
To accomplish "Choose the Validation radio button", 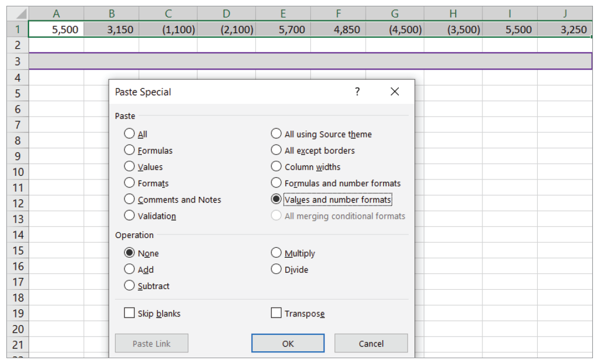I will 130,215.
